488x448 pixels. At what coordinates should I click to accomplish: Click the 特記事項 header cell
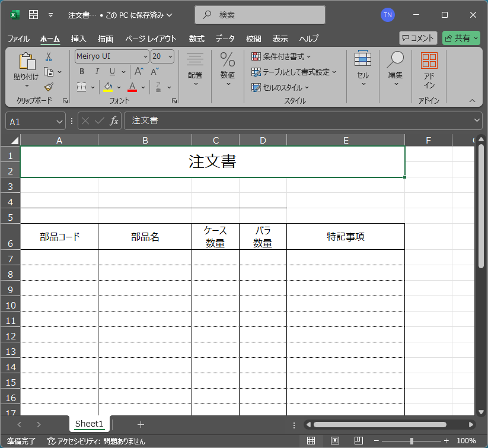point(346,237)
